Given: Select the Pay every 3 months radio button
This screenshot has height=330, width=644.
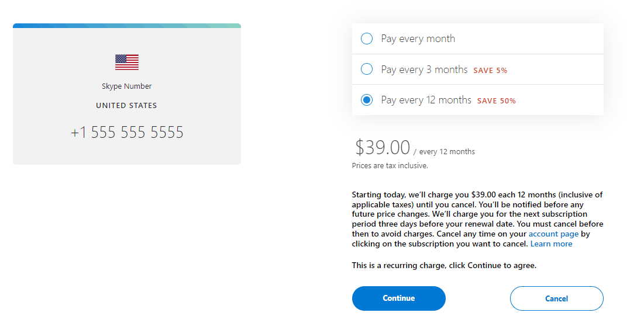Looking at the screenshot, I should point(367,69).
